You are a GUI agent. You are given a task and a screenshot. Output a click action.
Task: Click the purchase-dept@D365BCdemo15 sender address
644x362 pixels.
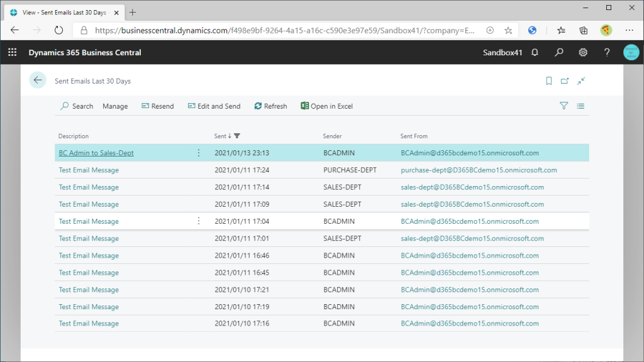click(479, 170)
